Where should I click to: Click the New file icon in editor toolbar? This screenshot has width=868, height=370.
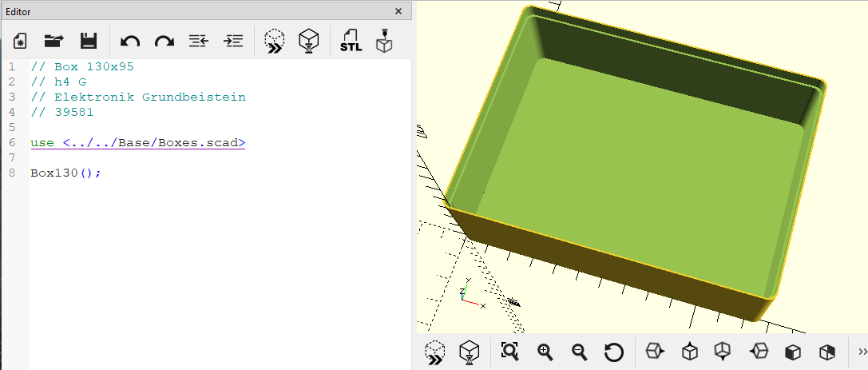pos(20,41)
